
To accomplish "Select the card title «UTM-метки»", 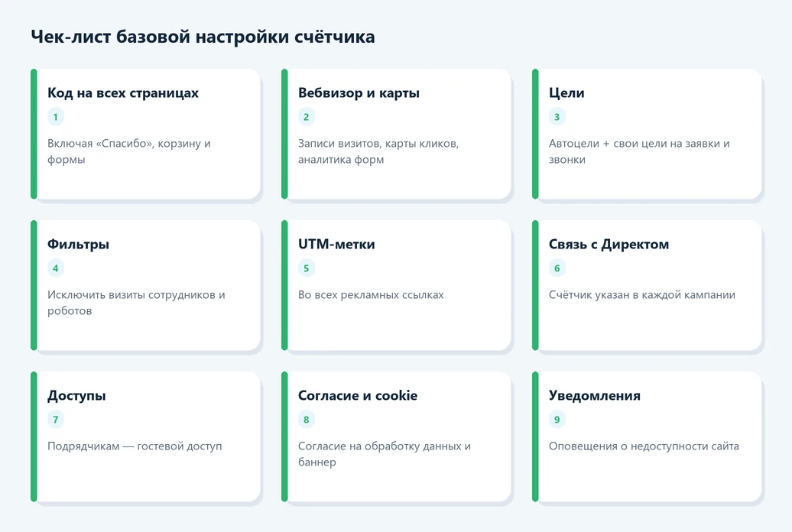I will (336, 244).
